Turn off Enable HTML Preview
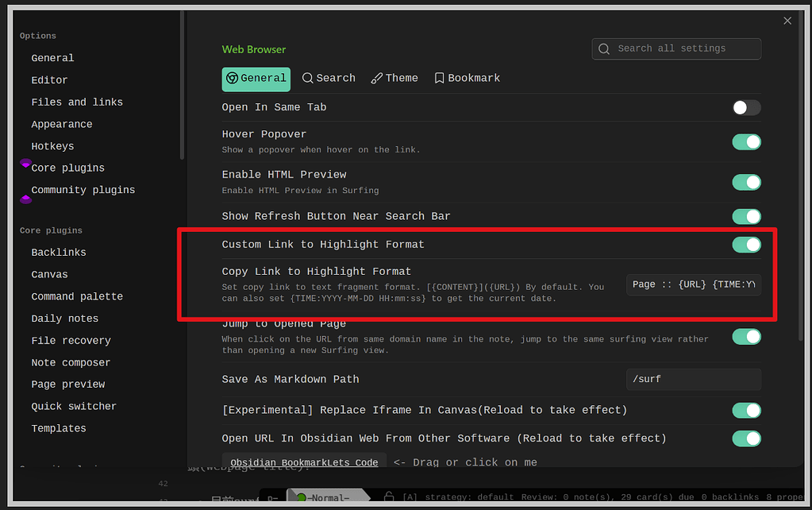 [x=745, y=183]
